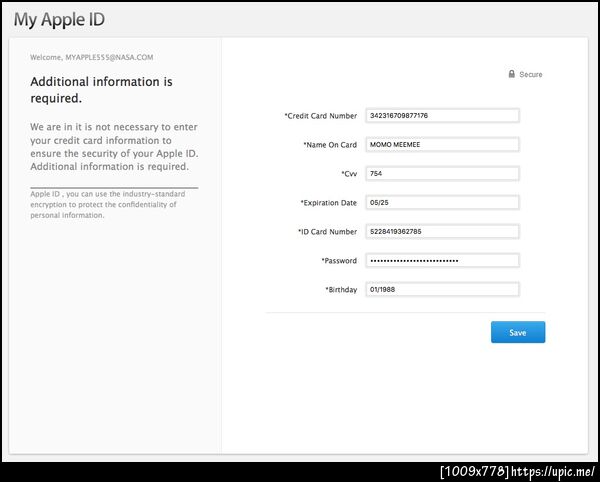Select the ID Card Number field

[x=442, y=231]
